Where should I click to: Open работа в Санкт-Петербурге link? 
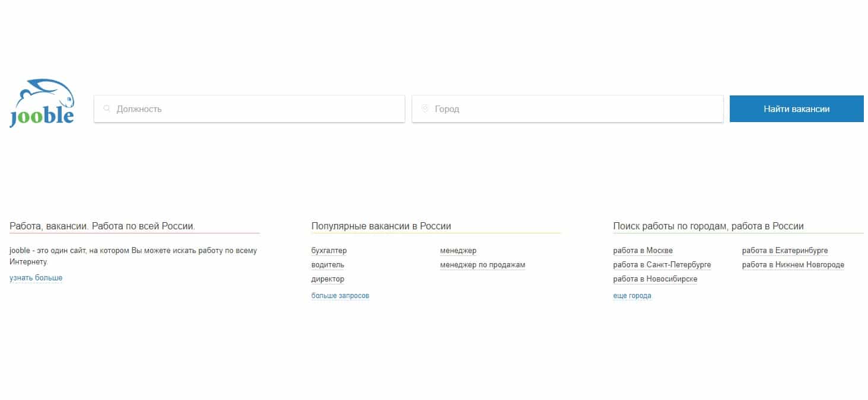point(662,265)
